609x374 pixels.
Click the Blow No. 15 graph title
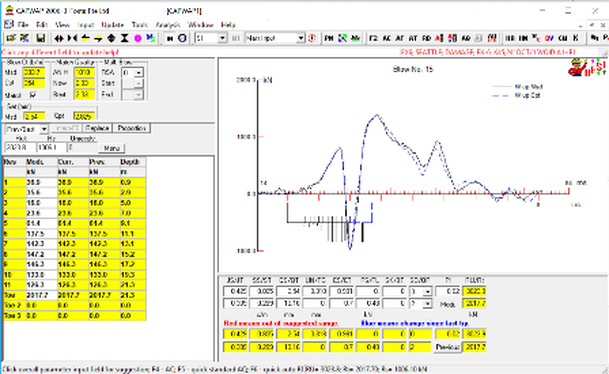click(x=413, y=70)
